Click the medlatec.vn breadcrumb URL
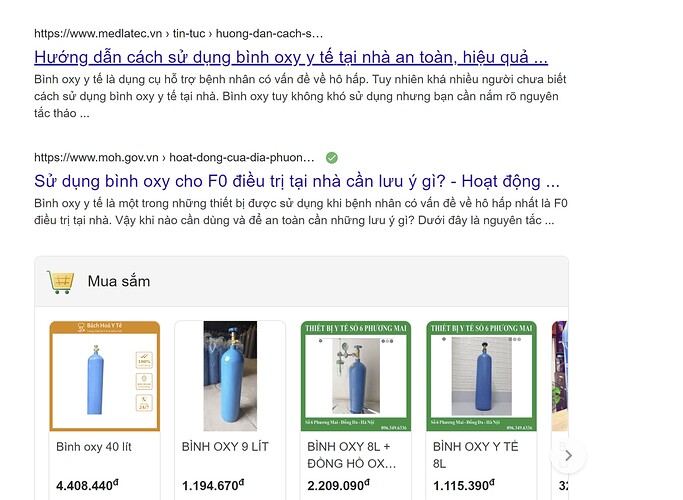Image resolution: width=683 pixels, height=500 pixels. [179, 34]
